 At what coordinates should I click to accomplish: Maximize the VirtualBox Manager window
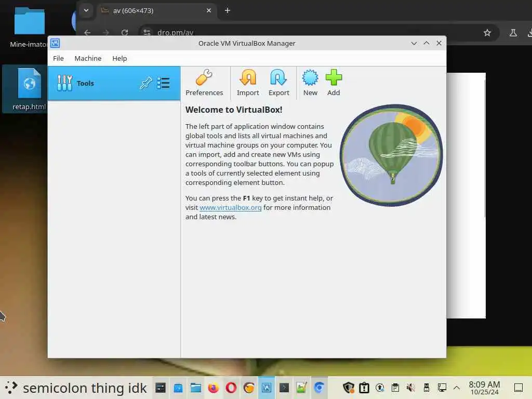[427, 43]
